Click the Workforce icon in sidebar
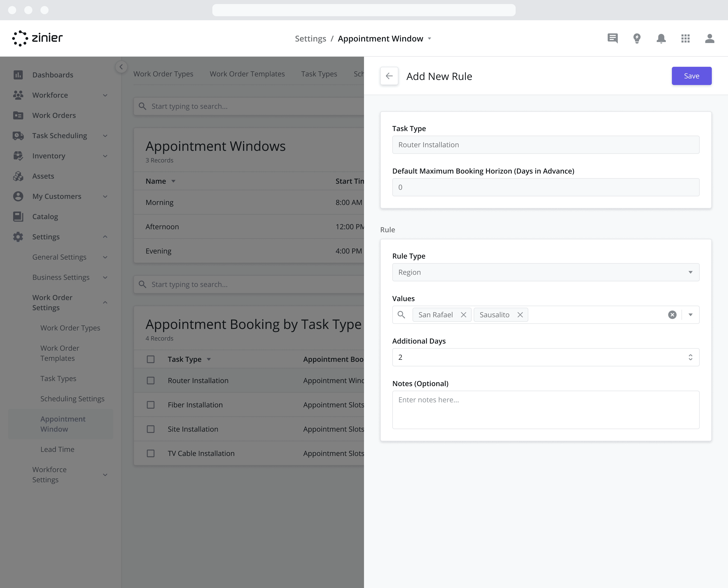The width and height of the screenshot is (728, 588). coord(18,95)
